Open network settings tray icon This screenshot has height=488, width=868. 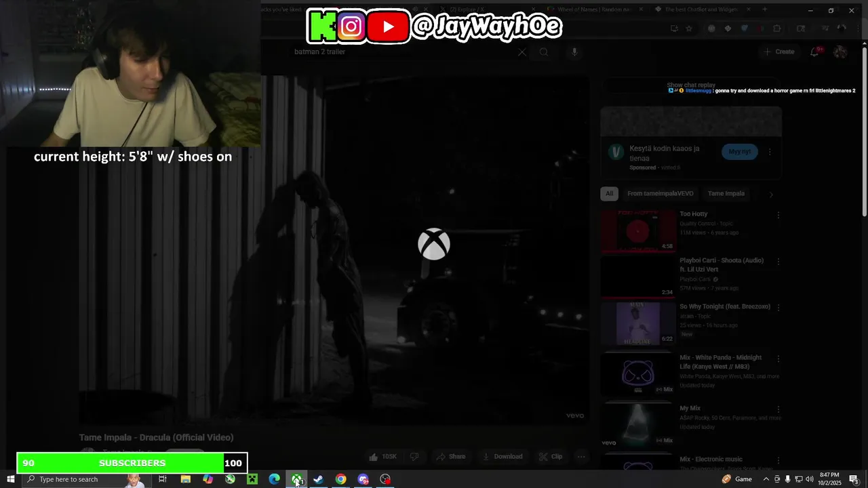[x=798, y=479]
